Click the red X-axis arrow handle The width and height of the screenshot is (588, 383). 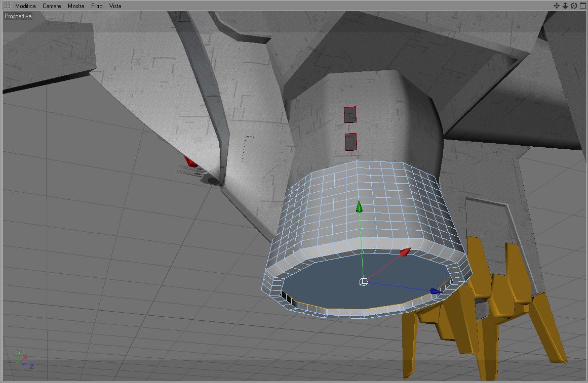click(x=405, y=252)
